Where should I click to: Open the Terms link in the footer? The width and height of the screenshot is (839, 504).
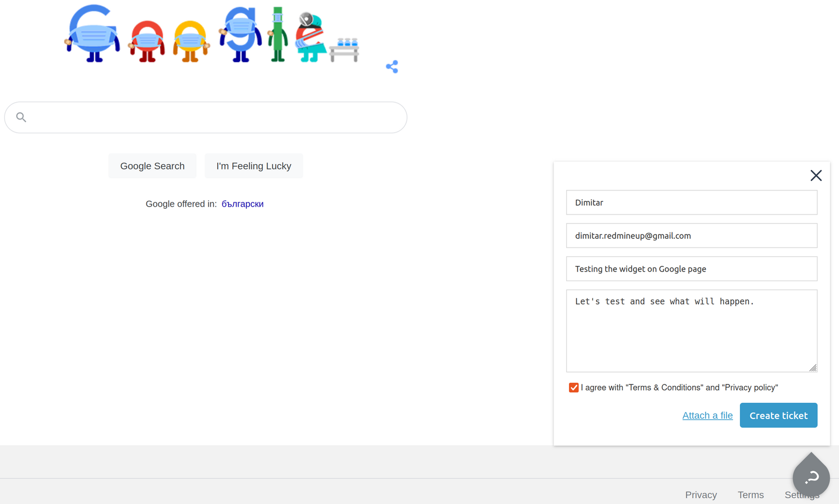750,495
